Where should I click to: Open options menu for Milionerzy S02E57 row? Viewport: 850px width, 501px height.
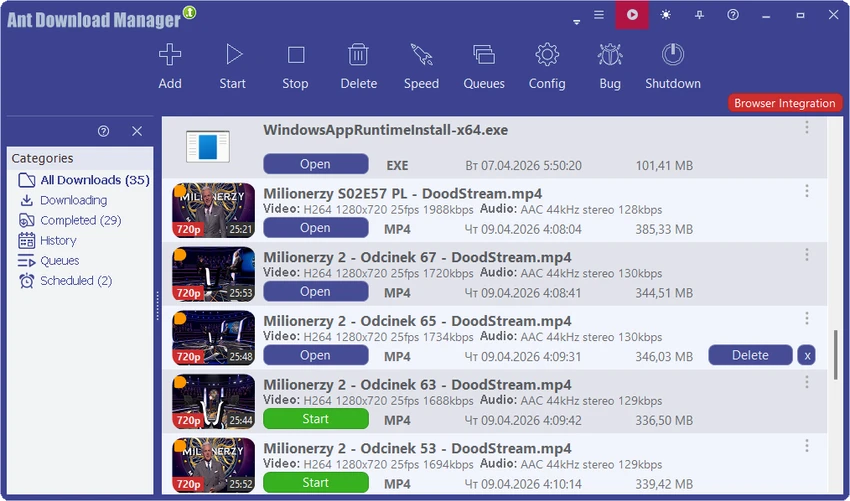pos(807,191)
